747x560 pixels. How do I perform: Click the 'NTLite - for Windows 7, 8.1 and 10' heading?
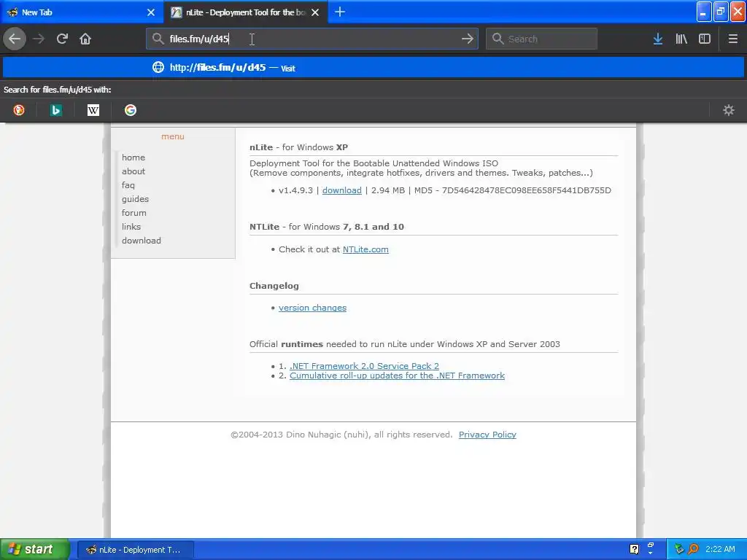click(327, 227)
